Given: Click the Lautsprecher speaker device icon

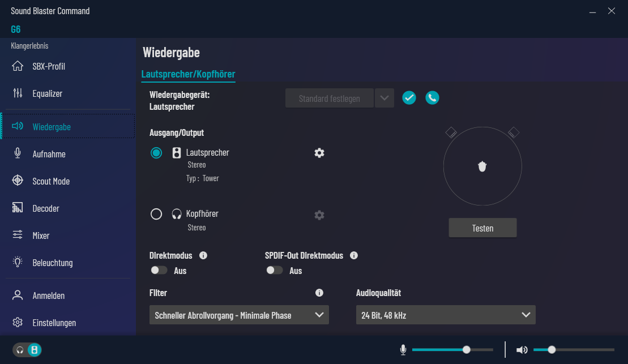Looking at the screenshot, I should (x=177, y=153).
